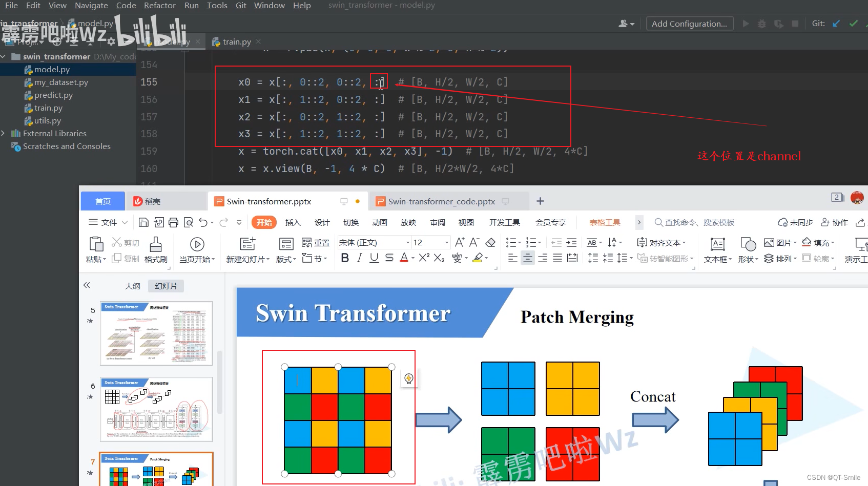Select slide 5 thumbnail

156,333
